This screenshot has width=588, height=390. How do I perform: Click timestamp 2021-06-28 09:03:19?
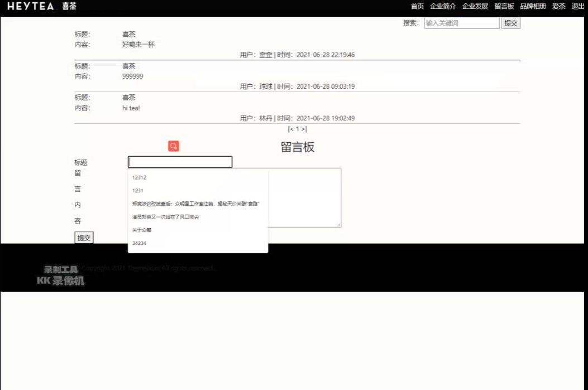326,86
